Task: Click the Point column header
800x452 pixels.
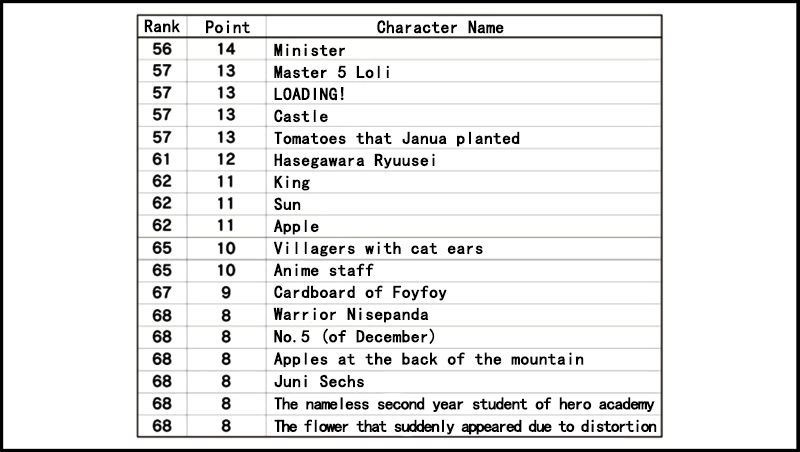Action: [x=226, y=27]
